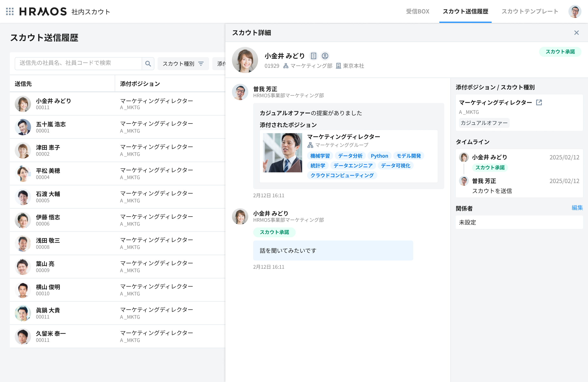588x382 pixels.
Task: Open the profile icon next to 小金井 みどり
Action: [x=325, y=56]
